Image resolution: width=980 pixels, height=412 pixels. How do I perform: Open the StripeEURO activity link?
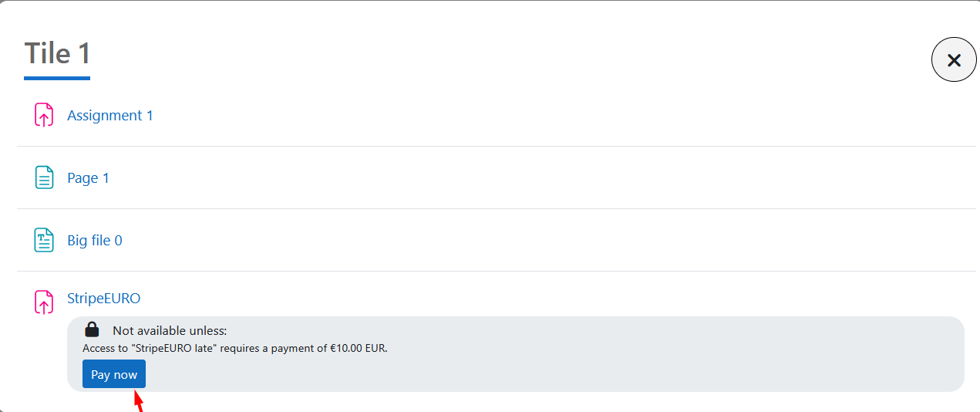pyautogui.click(x=103, y=299)
